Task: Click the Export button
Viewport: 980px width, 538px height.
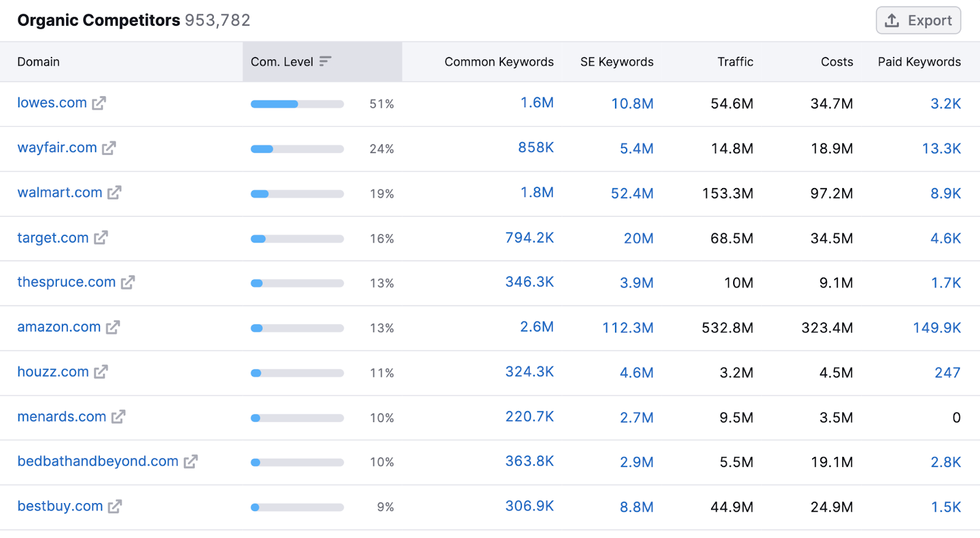Action: pos(918,21)
